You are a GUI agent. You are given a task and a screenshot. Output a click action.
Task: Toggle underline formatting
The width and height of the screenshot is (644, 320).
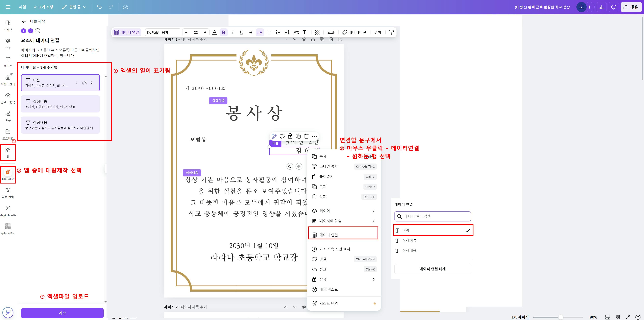(x=241, y=32)
